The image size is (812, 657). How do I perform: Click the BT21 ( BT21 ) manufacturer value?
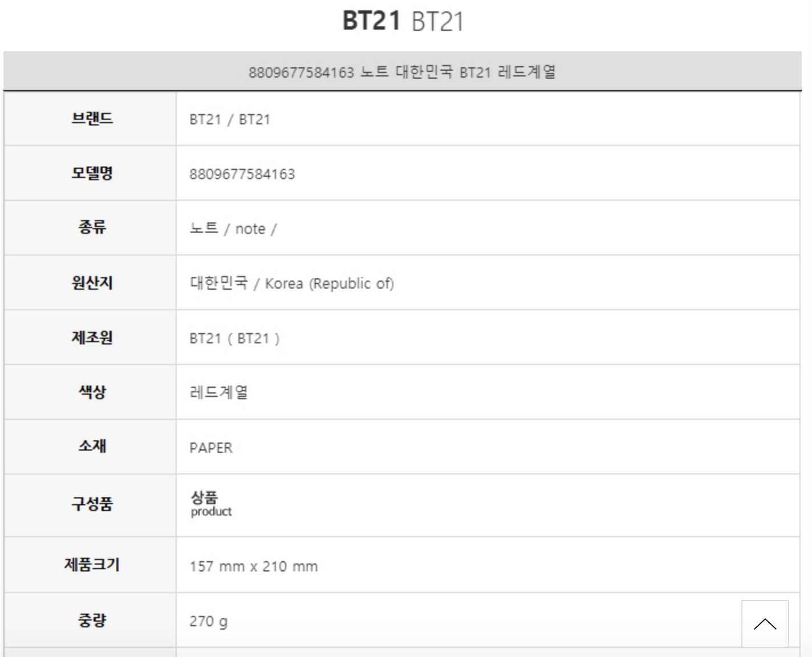234,339
